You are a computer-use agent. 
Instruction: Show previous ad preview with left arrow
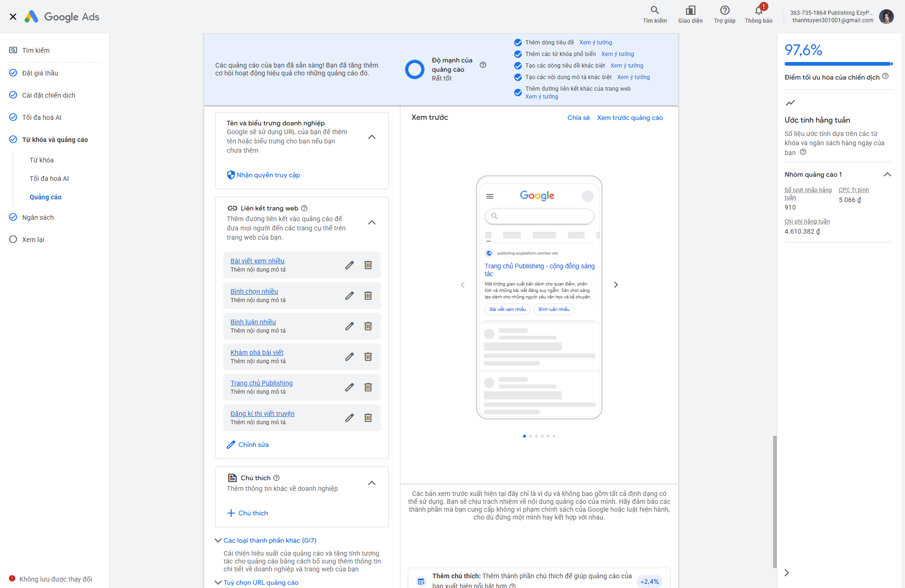tap(462, 285)
